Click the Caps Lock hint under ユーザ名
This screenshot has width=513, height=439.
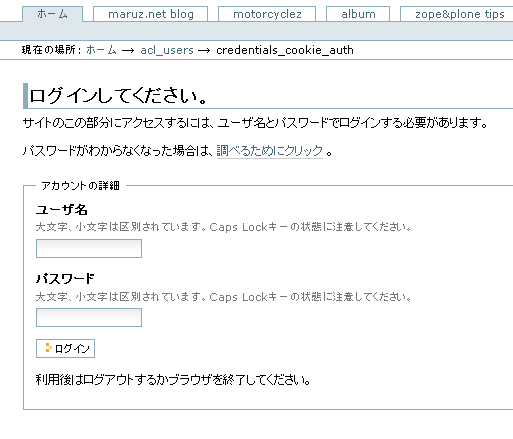click(x=223, y=227)
